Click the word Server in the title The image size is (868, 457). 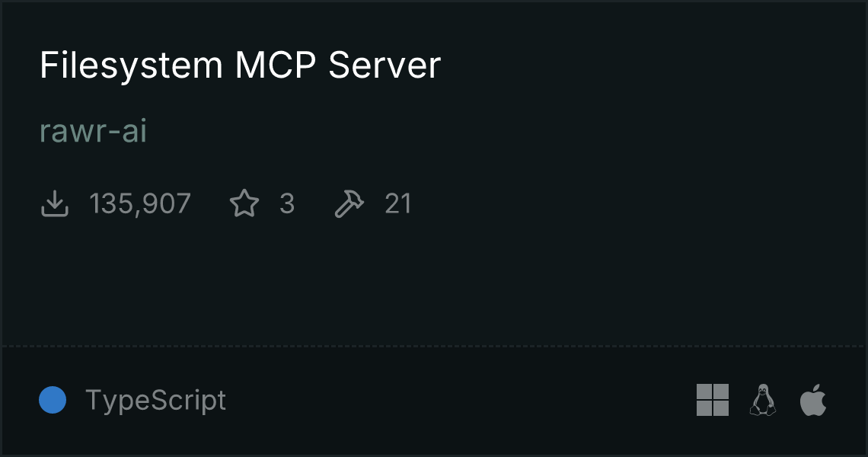[x=385, y=65]
